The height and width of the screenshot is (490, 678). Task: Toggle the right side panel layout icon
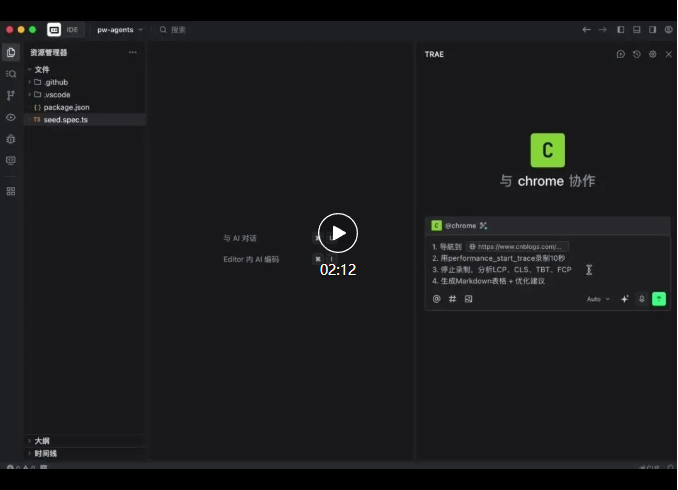[652, 29]
